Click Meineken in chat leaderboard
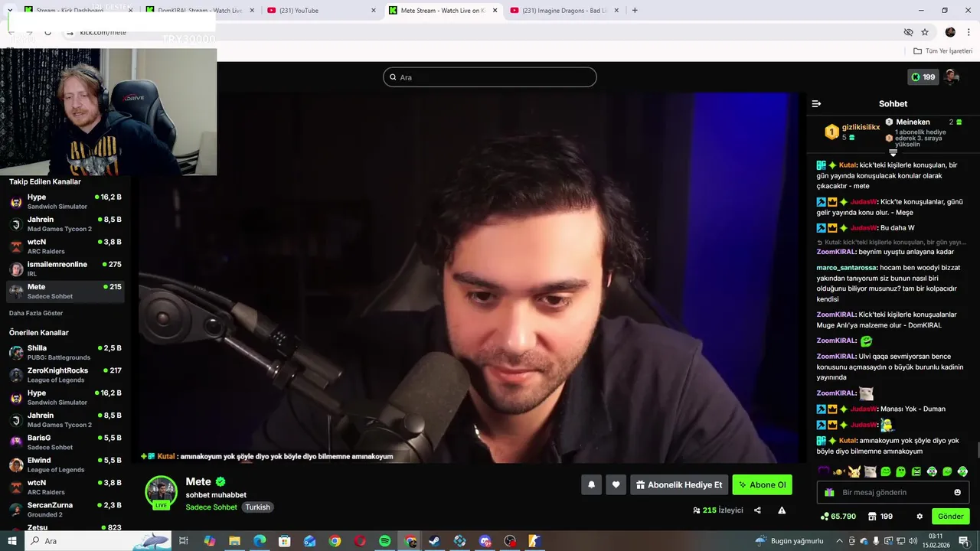 [913, 122]
